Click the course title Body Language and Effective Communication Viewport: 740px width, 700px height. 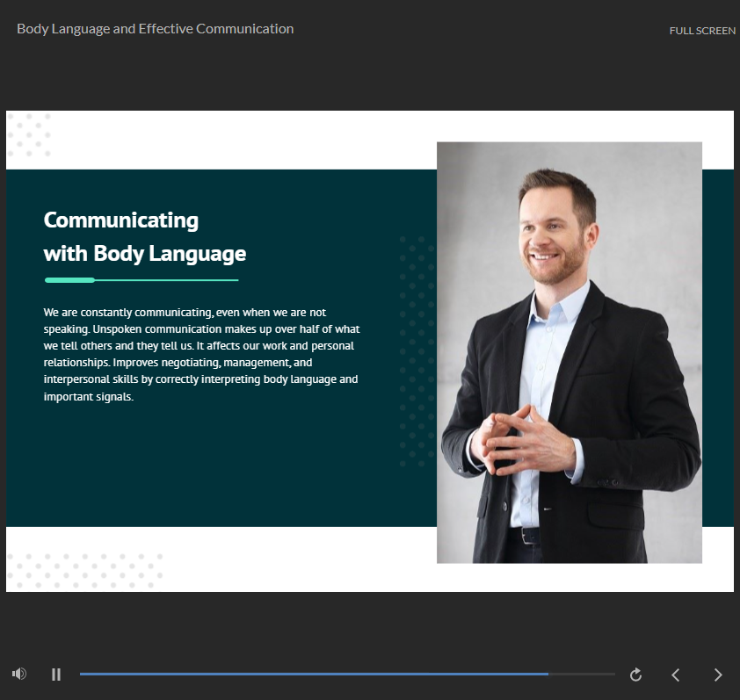[155, 29]
